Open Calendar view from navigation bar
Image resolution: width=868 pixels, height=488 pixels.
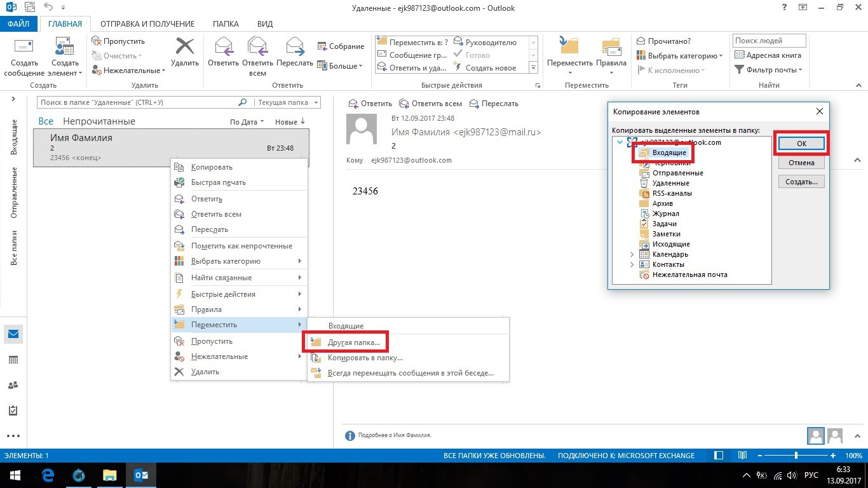13,360
